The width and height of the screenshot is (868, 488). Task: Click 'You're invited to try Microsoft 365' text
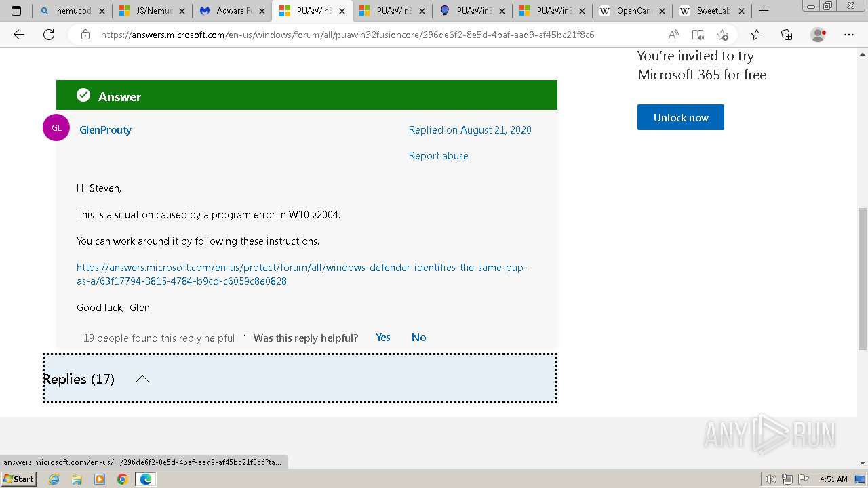(702, 65)
